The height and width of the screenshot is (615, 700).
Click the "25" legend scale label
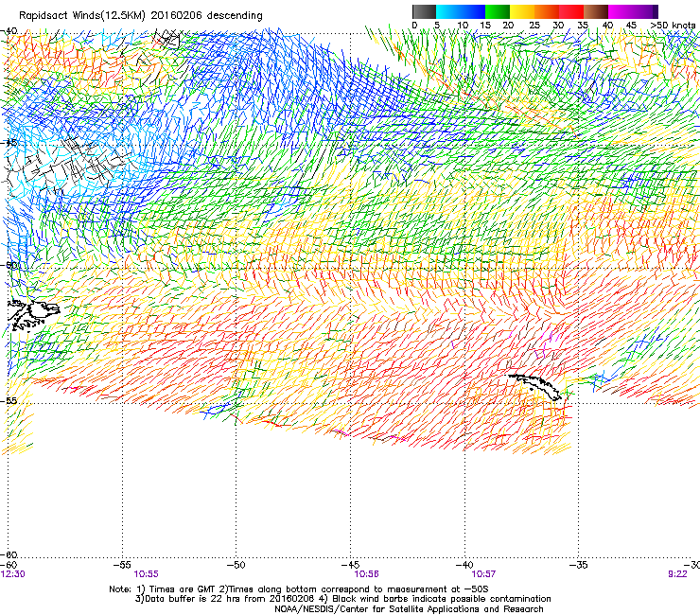(x=534, y=25)
